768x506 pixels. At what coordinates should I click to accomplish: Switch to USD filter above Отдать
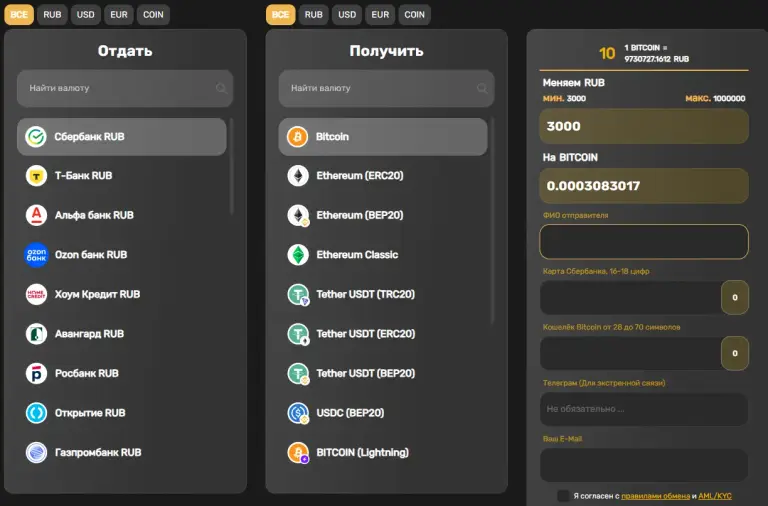click(x=86, y=15)
